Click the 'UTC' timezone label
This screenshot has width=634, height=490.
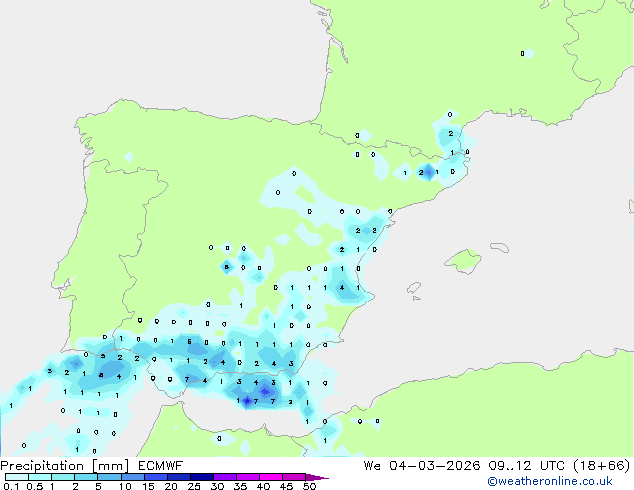(552, 466)
